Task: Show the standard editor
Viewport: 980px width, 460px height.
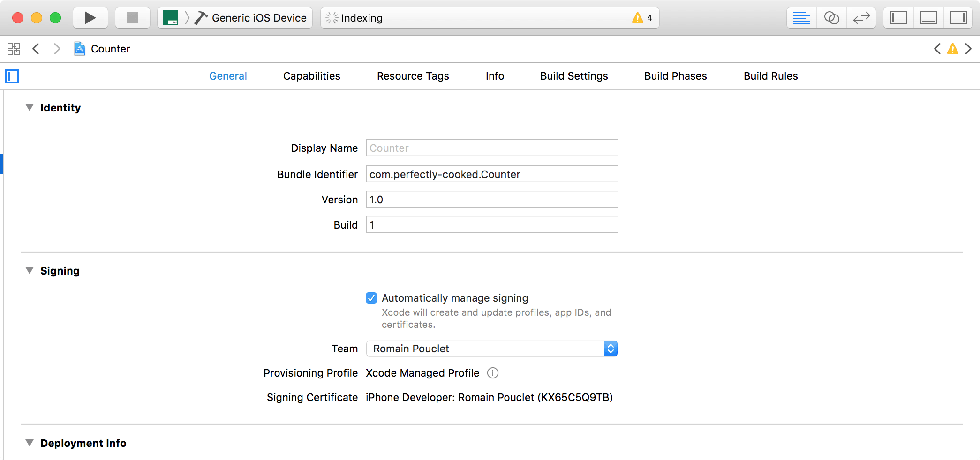Action: coord(801,18)
